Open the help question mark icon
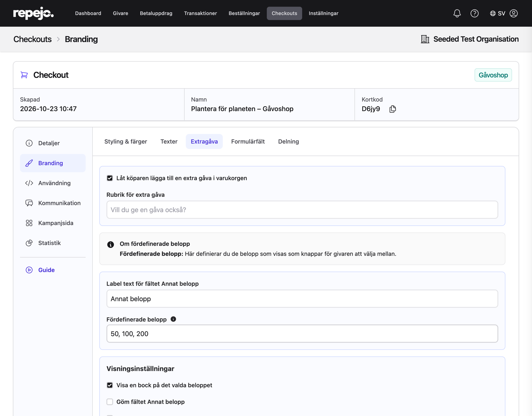This screenshot has width=532, height=416. 474,13
